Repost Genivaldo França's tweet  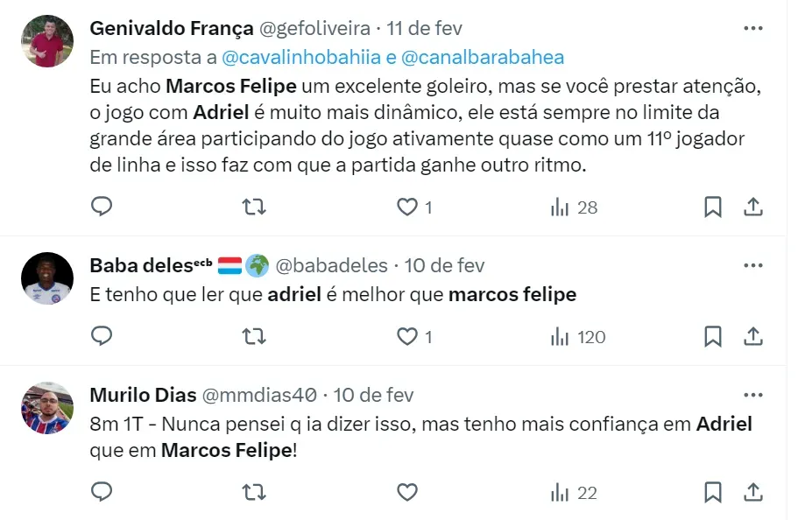pyautogui.click(x=254, y=207)
